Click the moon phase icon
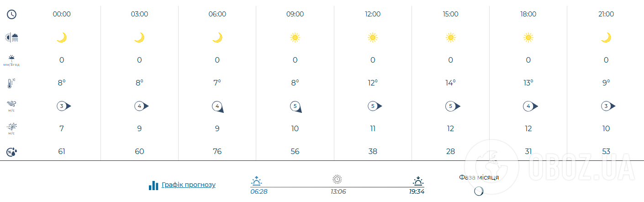 click(479, 191)
